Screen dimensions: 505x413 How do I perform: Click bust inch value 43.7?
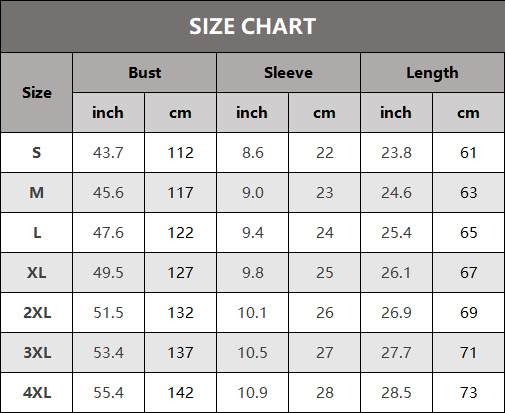coord(108,153)
